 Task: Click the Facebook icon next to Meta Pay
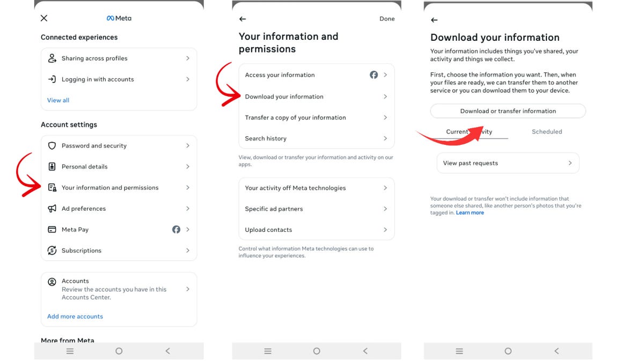pyautogui.click(x=176, y=229)
